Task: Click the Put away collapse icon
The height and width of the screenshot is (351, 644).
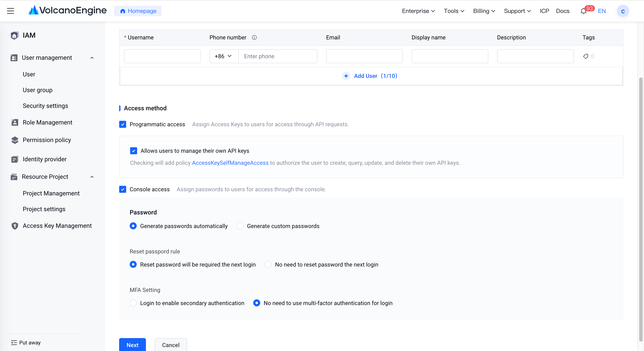Action: point(14,342)
